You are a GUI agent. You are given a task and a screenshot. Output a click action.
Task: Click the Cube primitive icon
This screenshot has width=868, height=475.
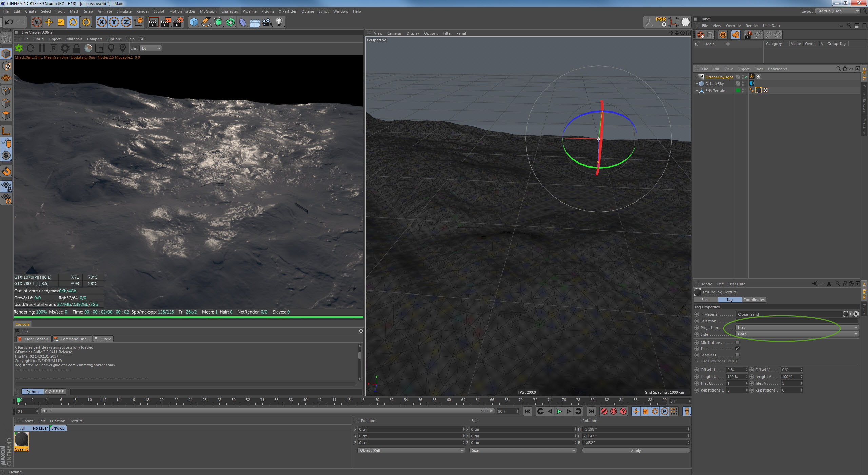click(194, 22)
